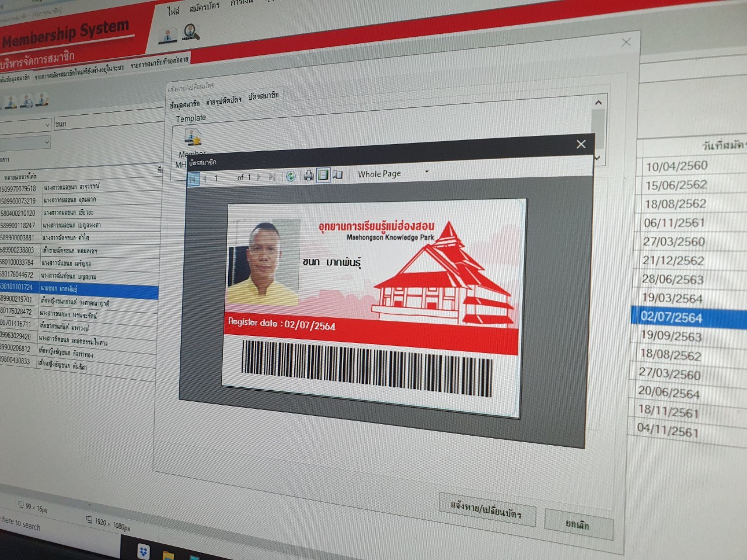747x560 pixels.
Task: Open Dropbox from the taskbar
Action: (143, 551)
